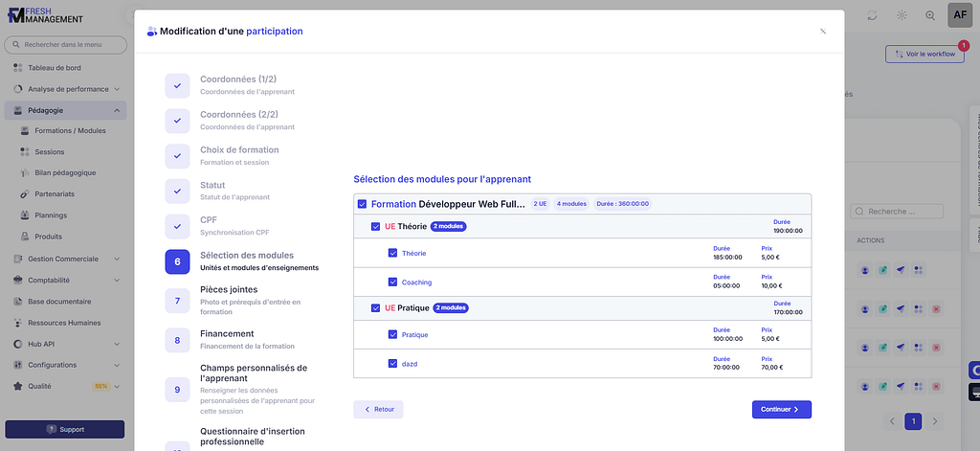Click the zoom magnifier icon in header
980x451 pixels.
click(930, 15)
